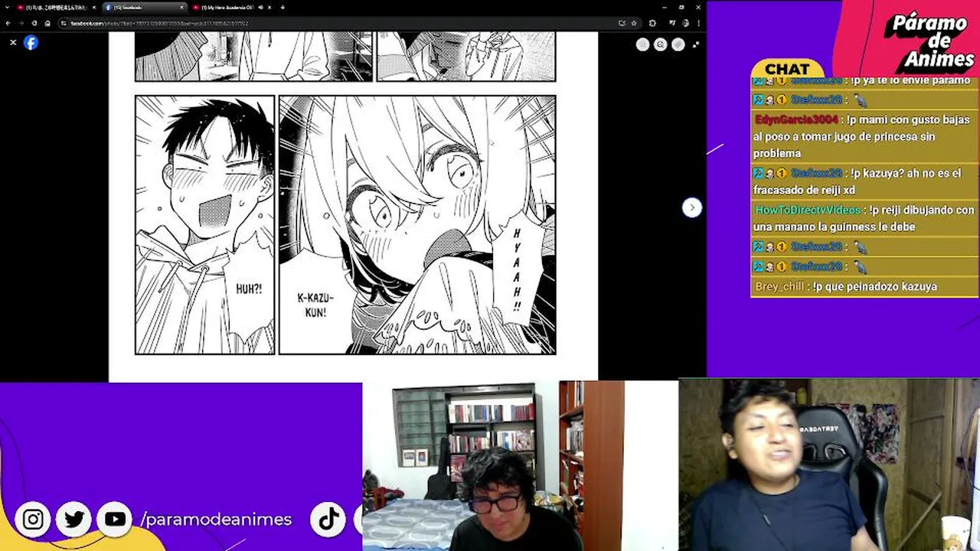
Task: Reload the current browser page
Action: (x=34, y=23)
